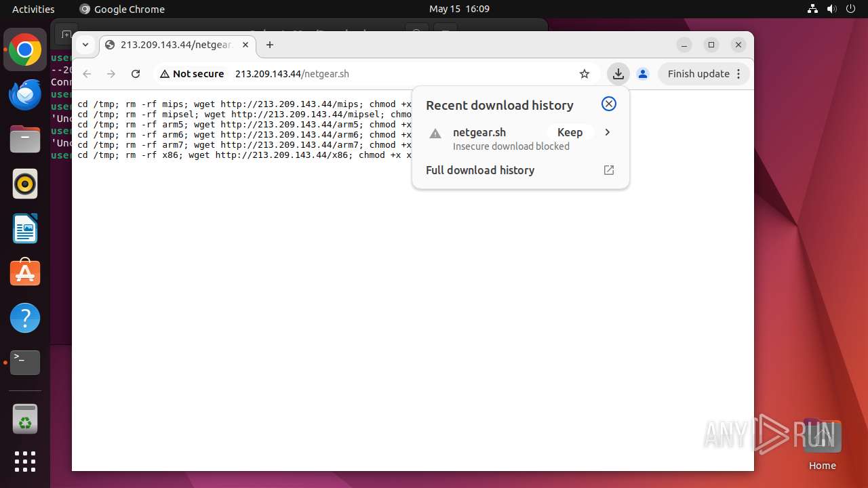The image size is (868, 488).
Task: Close the 213.209.143.44/netgear tab
Action: (x=245, y=45)
